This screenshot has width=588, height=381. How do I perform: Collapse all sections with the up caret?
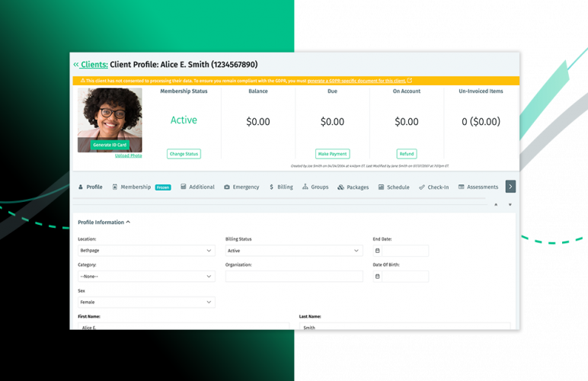[496, 205]
